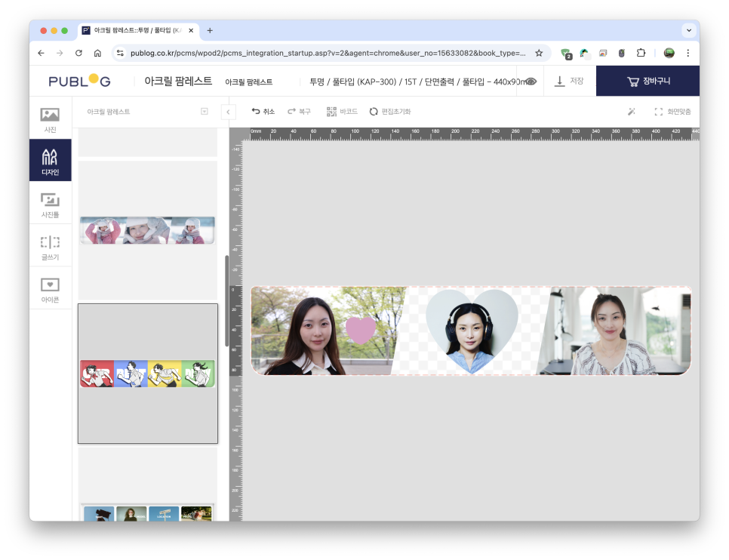This screenshot has width=729, height=560.
Task: Toggle the preview eye icon
Action: pos(531,82)
